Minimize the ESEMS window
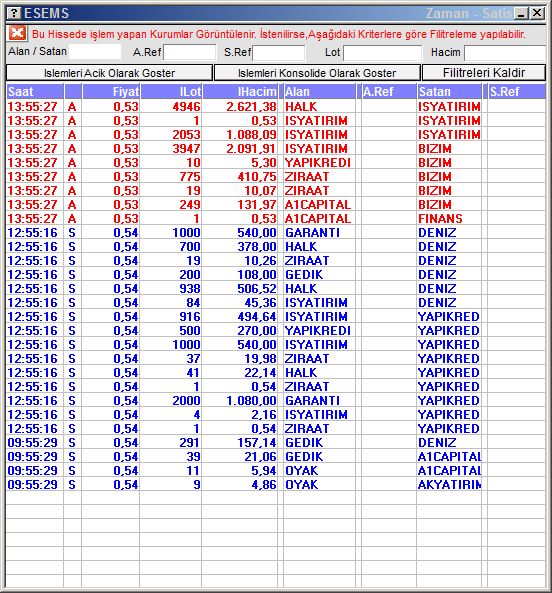The height and width of the screenshot is (593, 552). (x=521, y=14)
